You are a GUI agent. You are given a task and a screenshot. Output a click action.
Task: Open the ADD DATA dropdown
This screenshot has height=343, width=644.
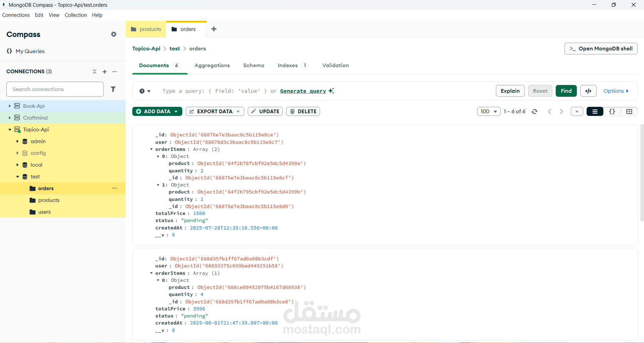[157, 112]
